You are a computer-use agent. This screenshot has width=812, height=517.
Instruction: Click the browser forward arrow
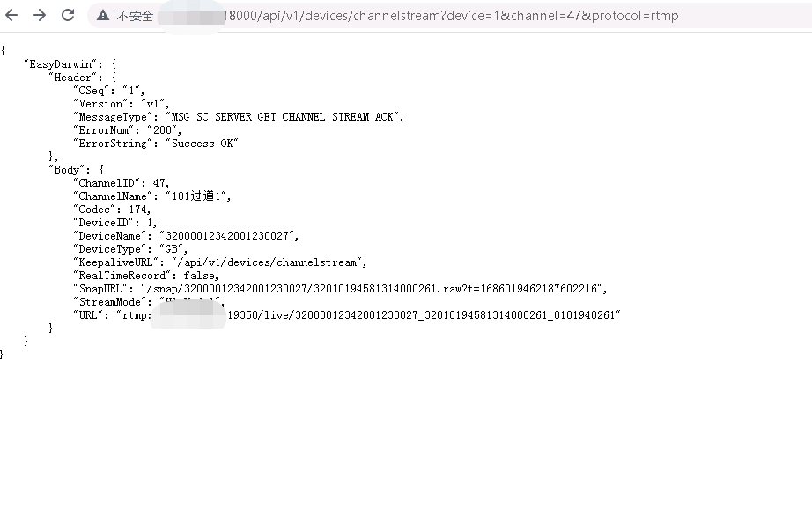pyautogui.click(x=40, y=15)
